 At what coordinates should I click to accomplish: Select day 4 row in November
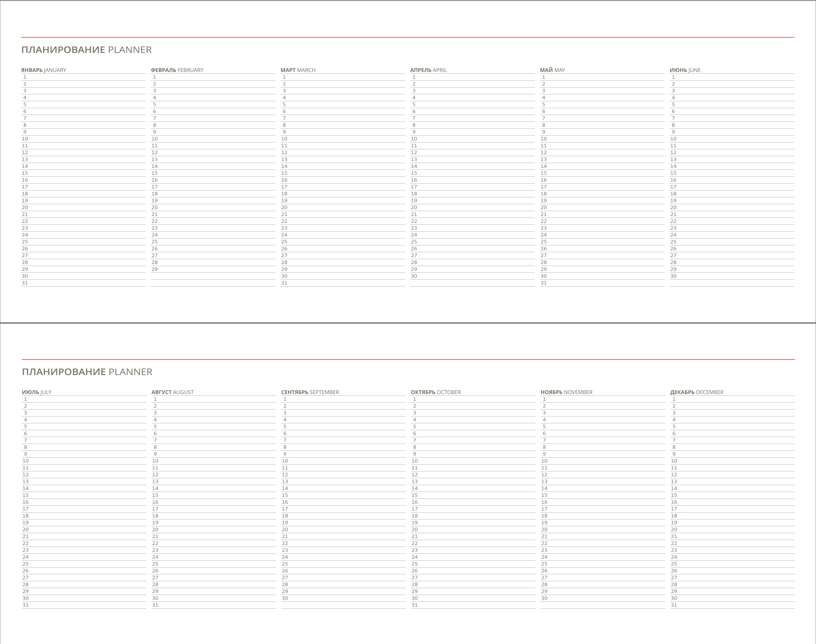603,420
